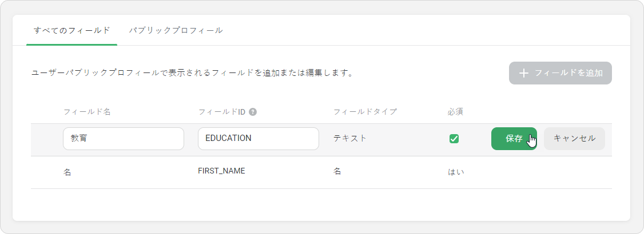644x234 pixels.
Task: Click the 名 field type cell
Action: click(x=337, y=172)
